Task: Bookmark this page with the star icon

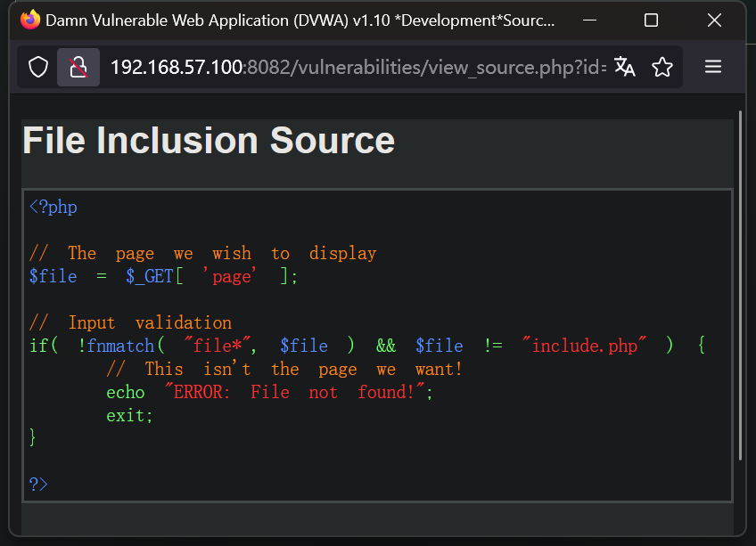Action: [662, 67]
